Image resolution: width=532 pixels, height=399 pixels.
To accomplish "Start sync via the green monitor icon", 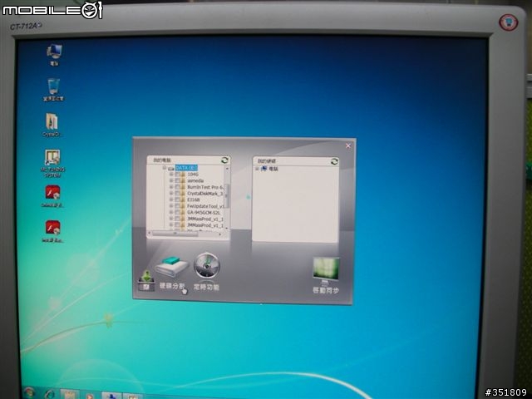I will 326,270.
